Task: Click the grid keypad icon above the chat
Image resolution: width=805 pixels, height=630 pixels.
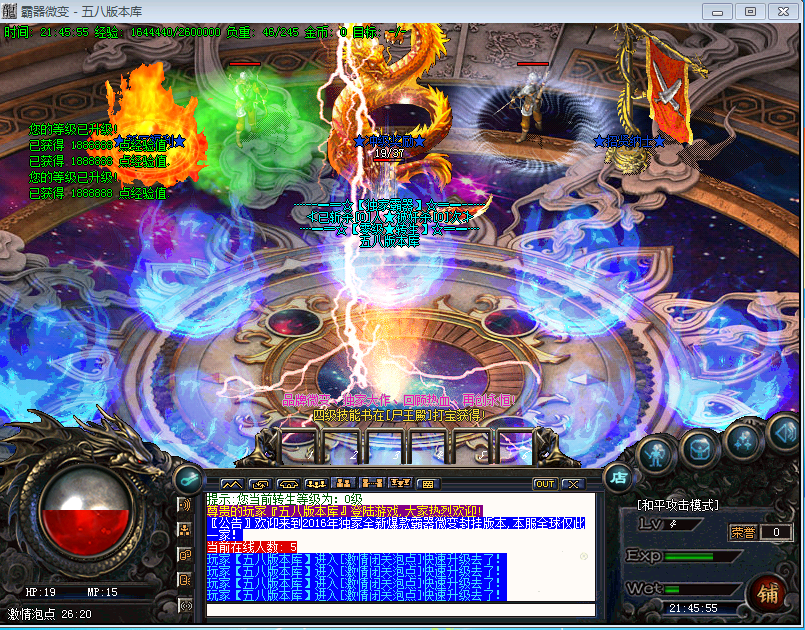Action: pos(428,484)
